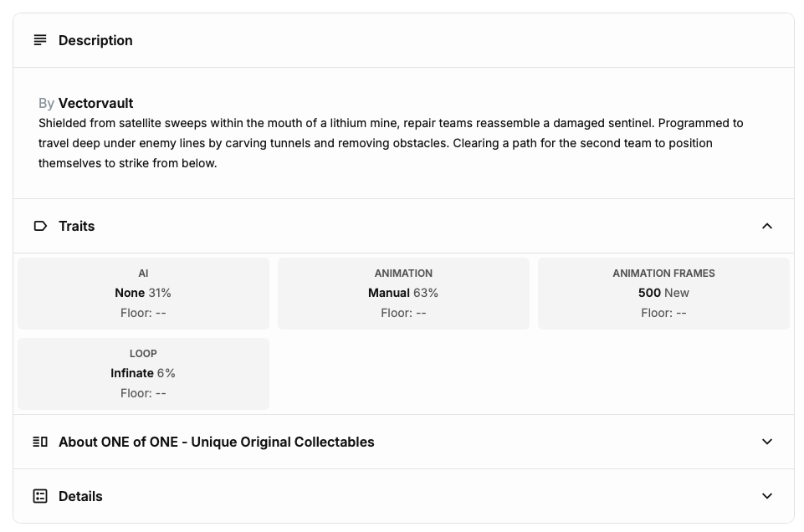
Task: Click the 500 New frames value
Action: (663, 293)
